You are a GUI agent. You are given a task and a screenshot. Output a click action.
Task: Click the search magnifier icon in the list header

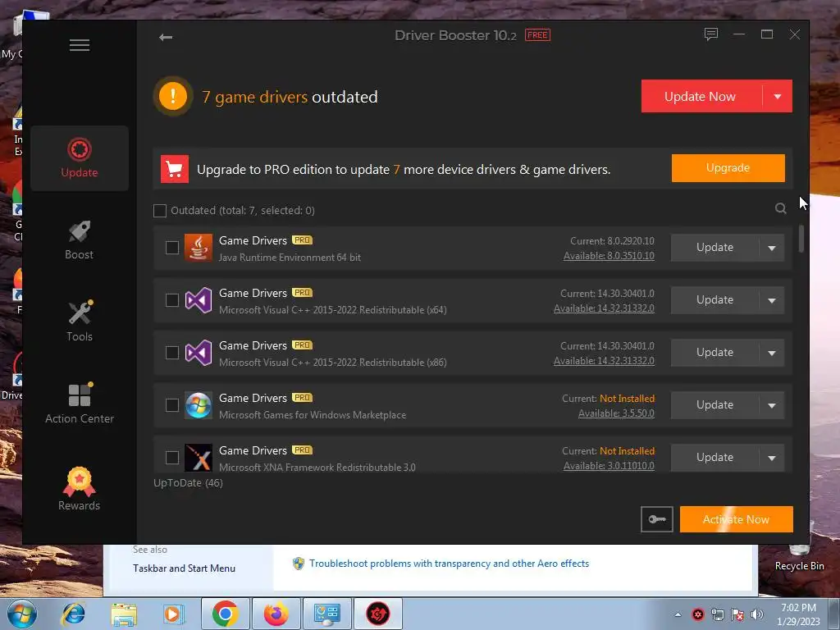tap(781, 208)
